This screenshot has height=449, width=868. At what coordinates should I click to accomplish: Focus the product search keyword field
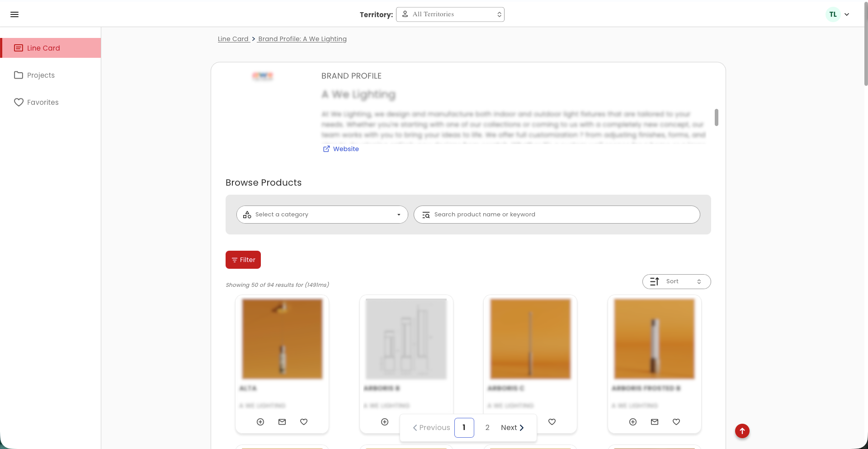point(557,215)
